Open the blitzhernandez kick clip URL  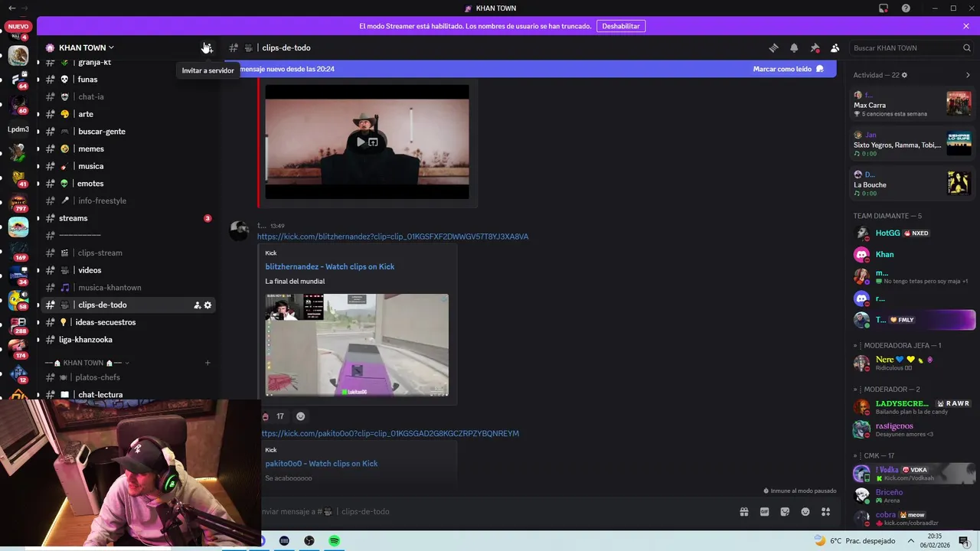pyautogui.click(x=393, y=236)
